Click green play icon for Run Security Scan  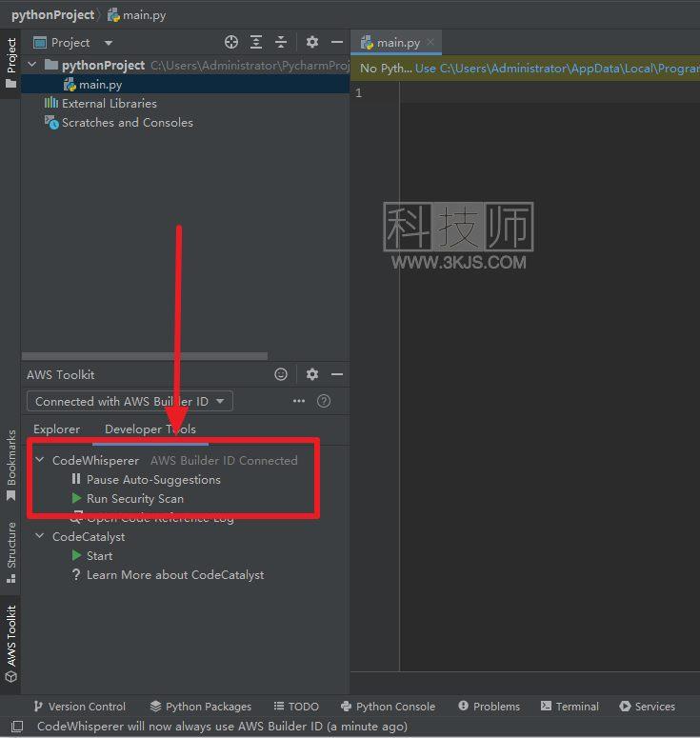click(76, 498)
